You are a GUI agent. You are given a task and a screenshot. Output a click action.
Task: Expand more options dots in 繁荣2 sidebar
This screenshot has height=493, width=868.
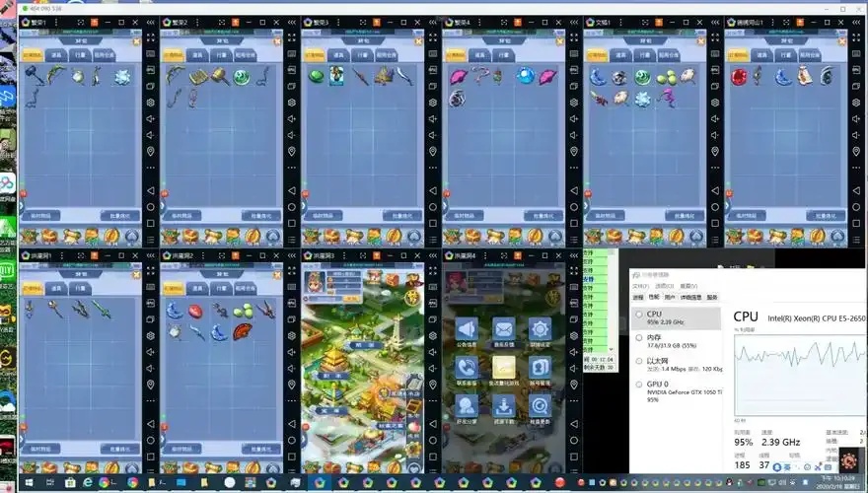coord(292,168)
